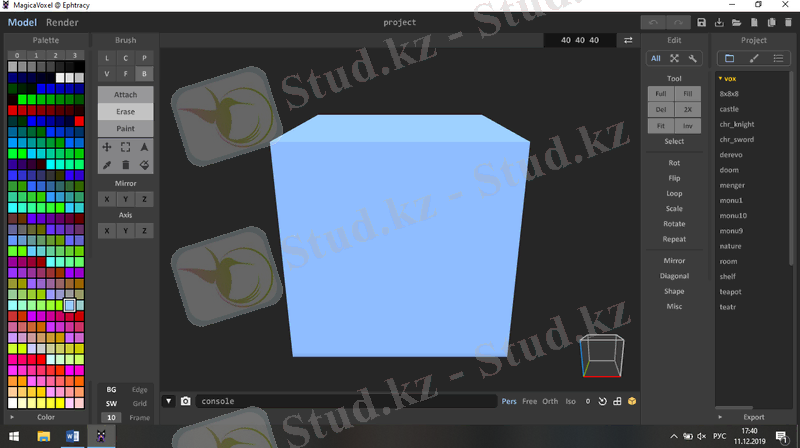Save the project with disk icon
Image resolution: width=800 pixels, height=448 pixels.
[702, 22]
